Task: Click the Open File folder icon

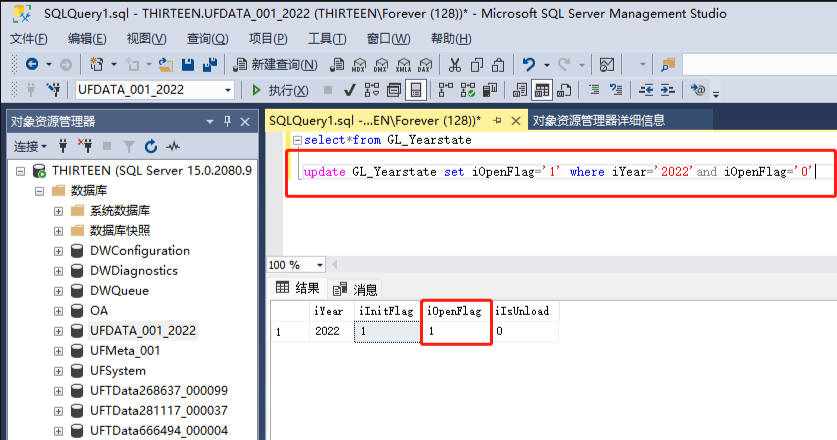Action: pos(166,65)
